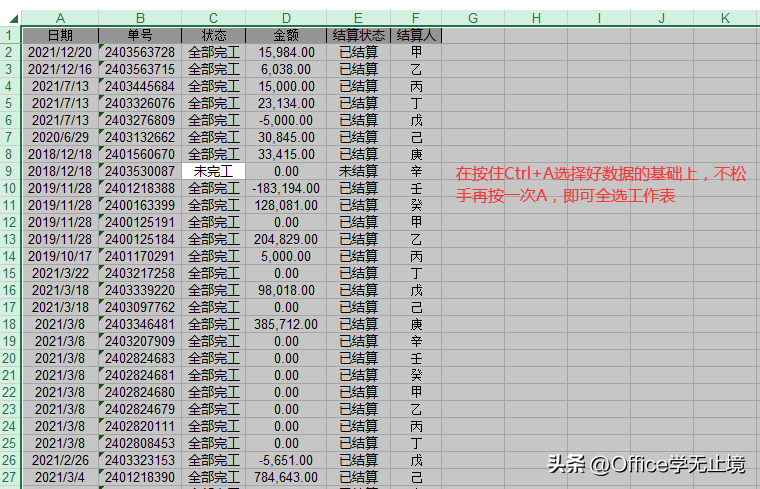Click the 日期 header cell

pyautogui.click(x=60, y=35)
